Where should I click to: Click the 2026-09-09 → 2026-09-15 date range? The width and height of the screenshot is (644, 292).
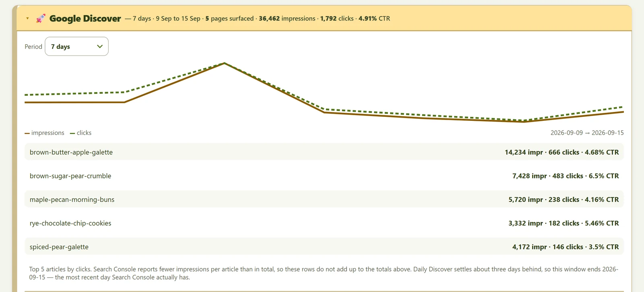pyautogui.click(x=587, y=133)
